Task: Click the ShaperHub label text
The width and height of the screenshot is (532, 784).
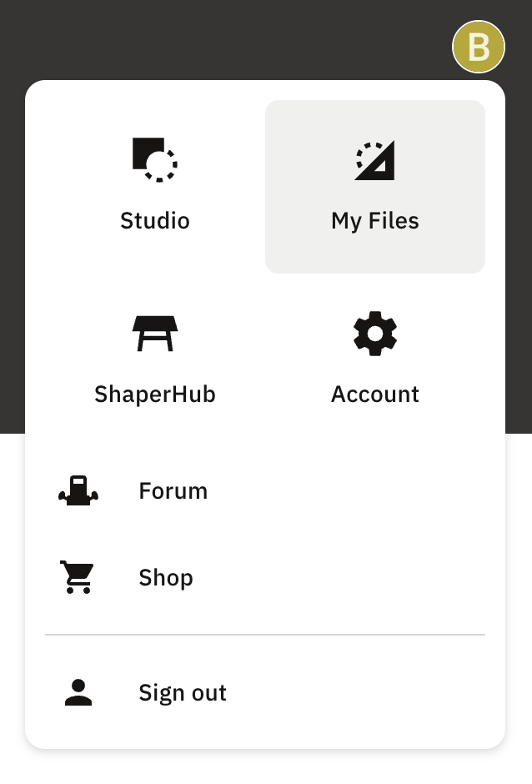Action: [x=154, y=394]
